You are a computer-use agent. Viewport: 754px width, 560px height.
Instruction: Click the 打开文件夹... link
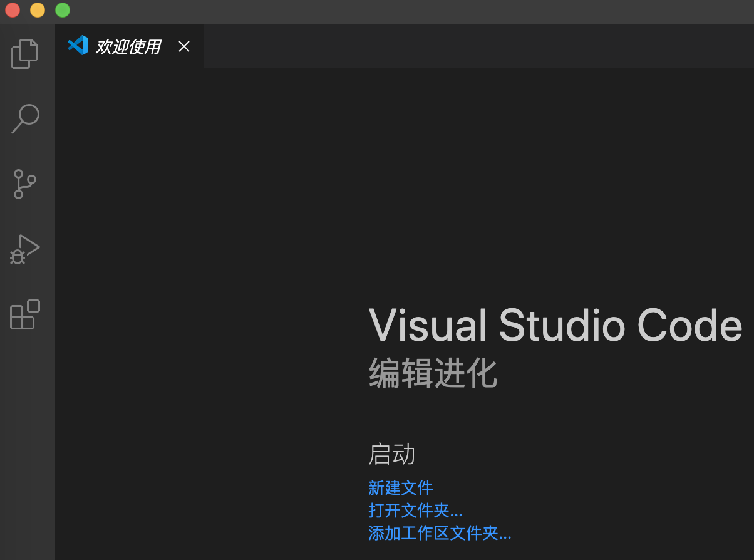tap(415, 510)
